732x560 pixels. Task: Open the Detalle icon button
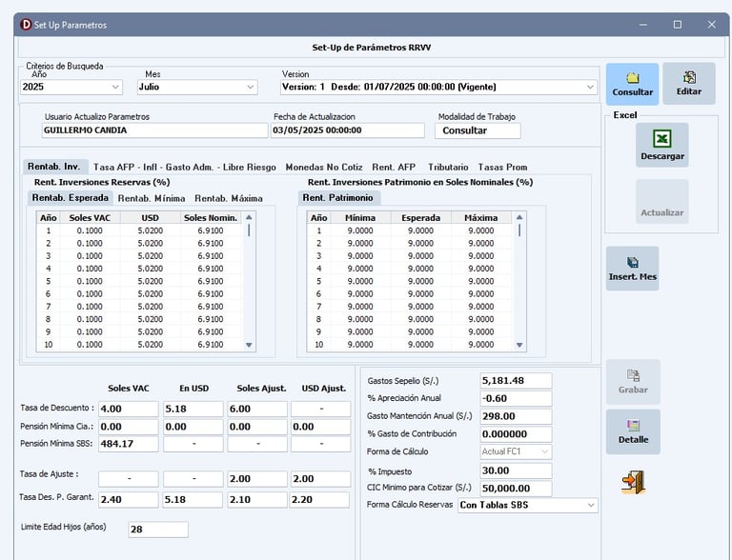[x=632, y=431]
